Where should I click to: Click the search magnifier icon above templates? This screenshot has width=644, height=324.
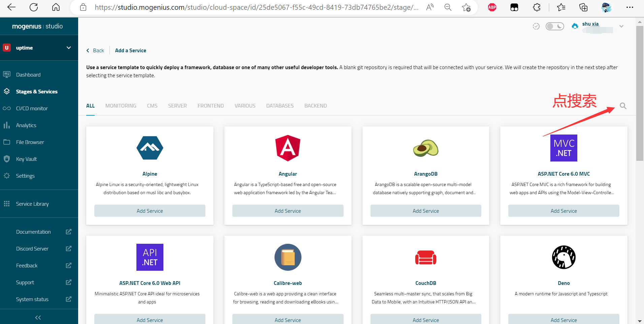(623, 106)
